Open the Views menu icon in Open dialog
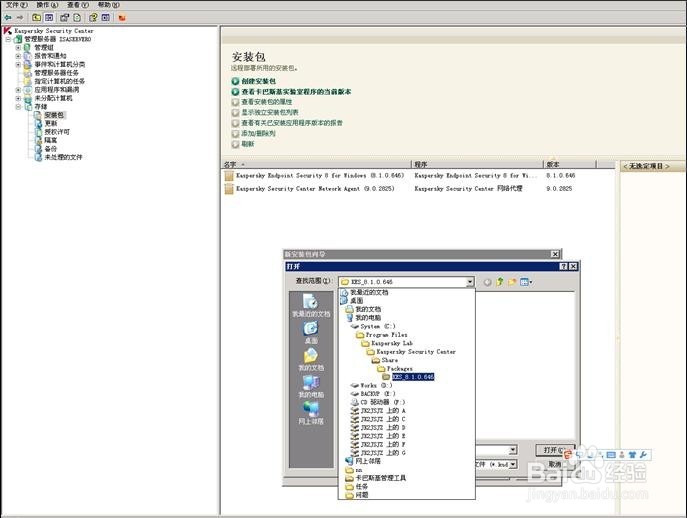 pos(526,282)
